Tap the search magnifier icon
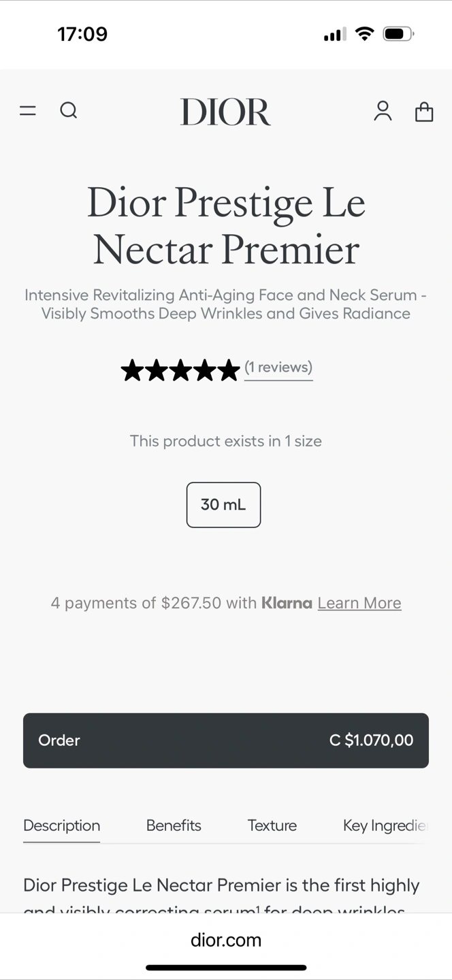The width and height of the screenshot is (452, 980). click(x=68, y=110)
